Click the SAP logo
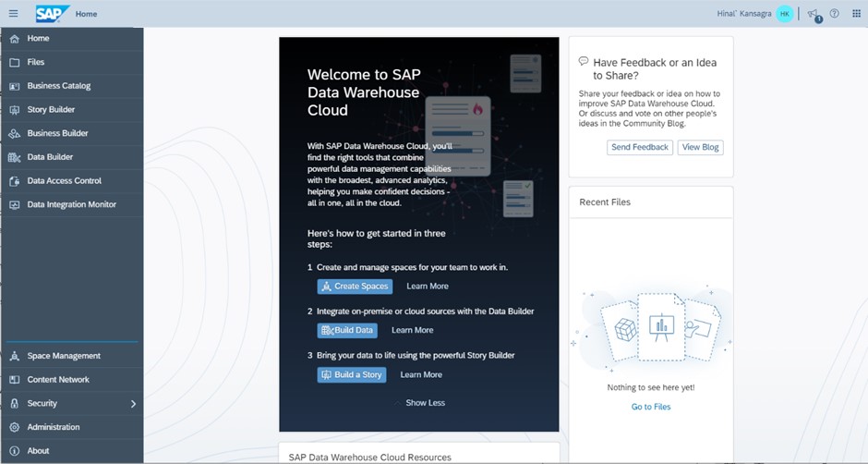 (x=53, y=14)
